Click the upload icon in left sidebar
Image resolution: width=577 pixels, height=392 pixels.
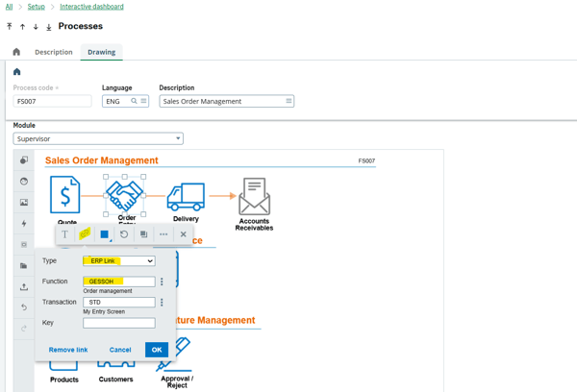[24, 286]
